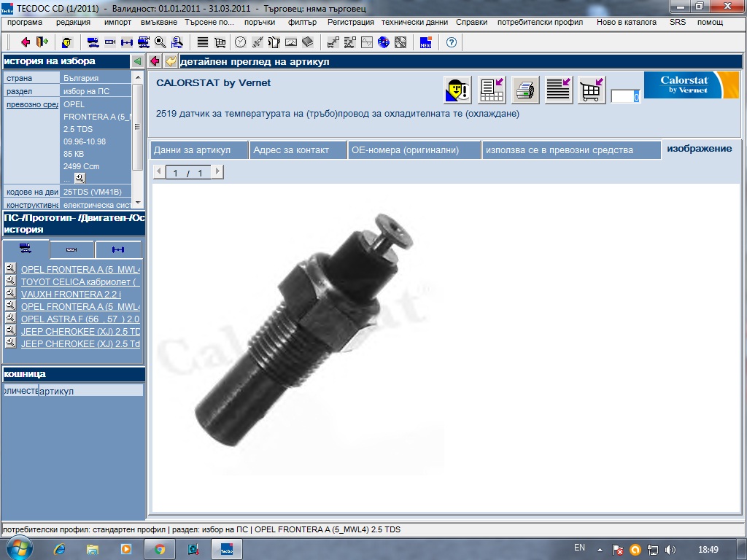Click the Calorstat by Vernet logo
The height and width of the screenshot is (560, 747).
click(692, 85)
